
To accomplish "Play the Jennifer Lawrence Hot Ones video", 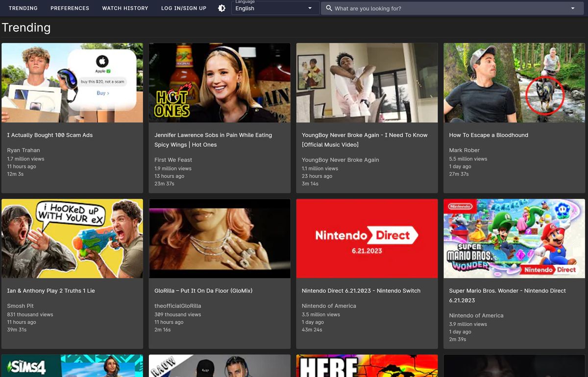I will click(220, 82).
